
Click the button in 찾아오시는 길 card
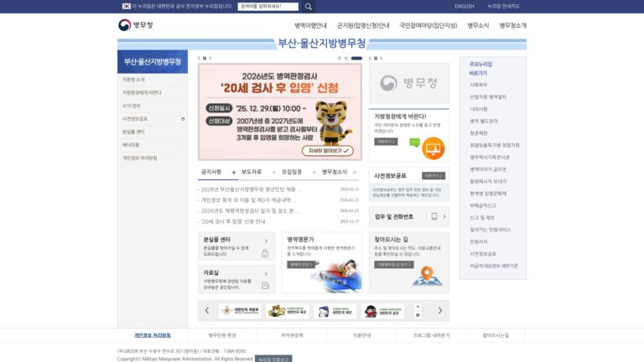394,265
